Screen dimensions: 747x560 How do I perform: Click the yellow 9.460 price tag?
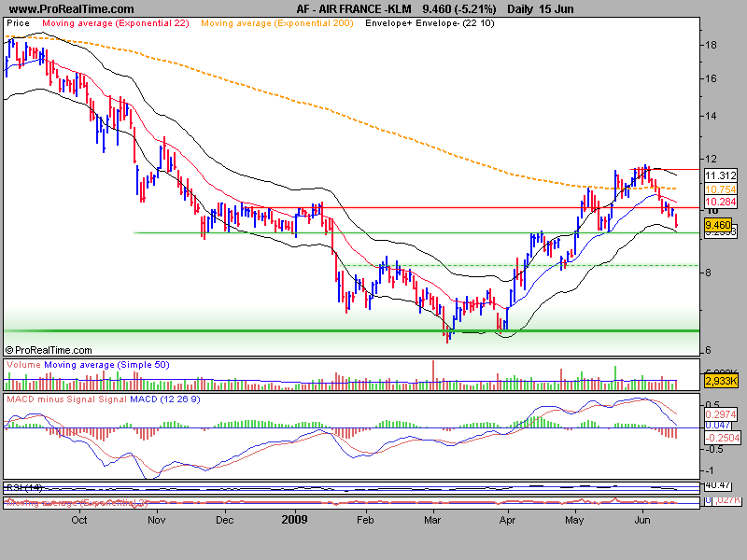tap(718, 225)
